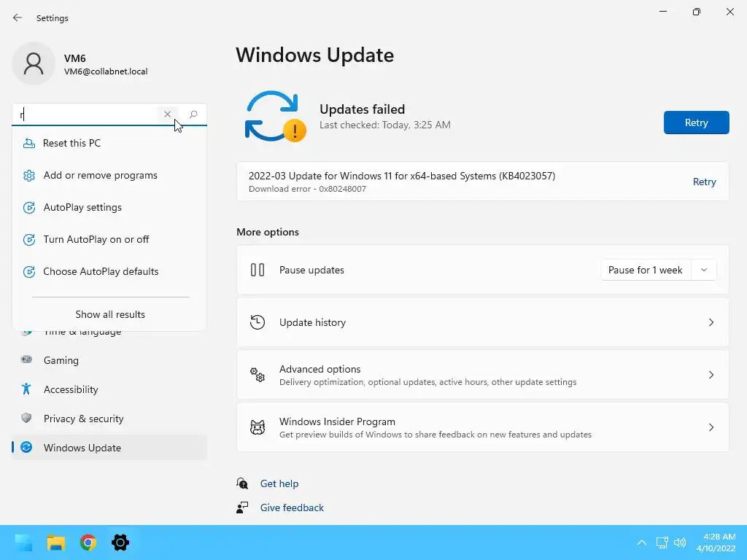747x560 pixels.
Task: Retry the KB4023057 update download
Action: (704, 182)
